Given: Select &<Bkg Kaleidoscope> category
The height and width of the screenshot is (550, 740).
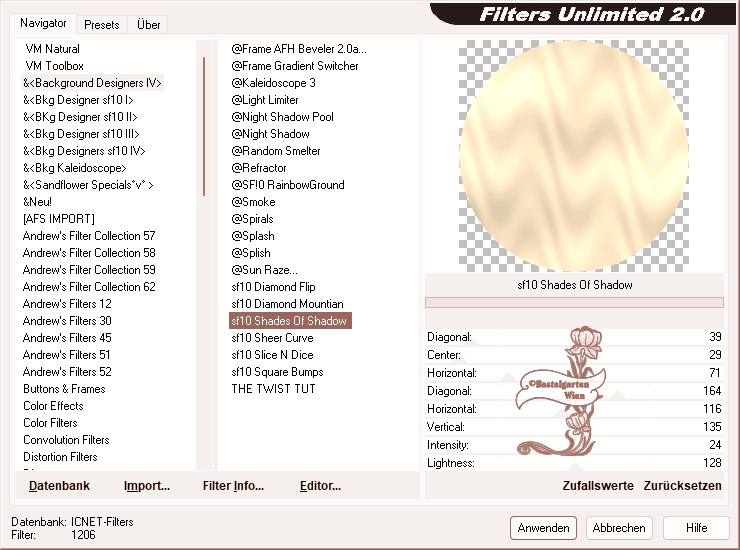Looking at the screenshot, I should pos(75,168).
